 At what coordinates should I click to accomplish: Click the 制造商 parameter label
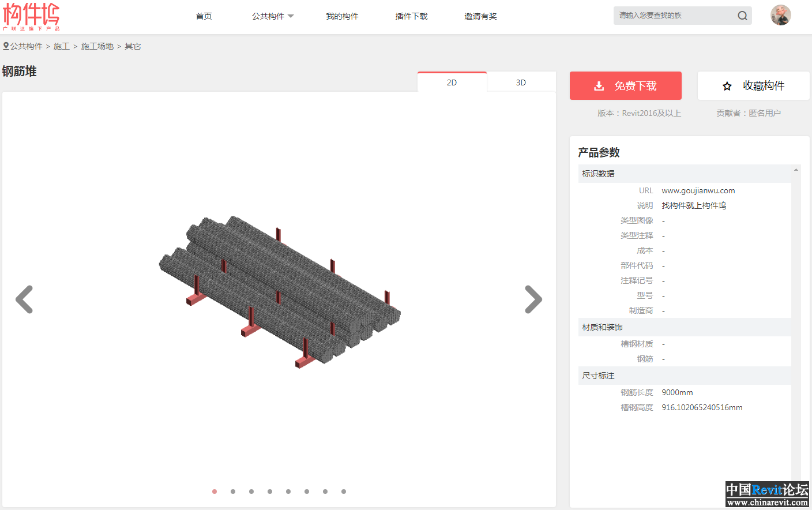pos(641,310)
